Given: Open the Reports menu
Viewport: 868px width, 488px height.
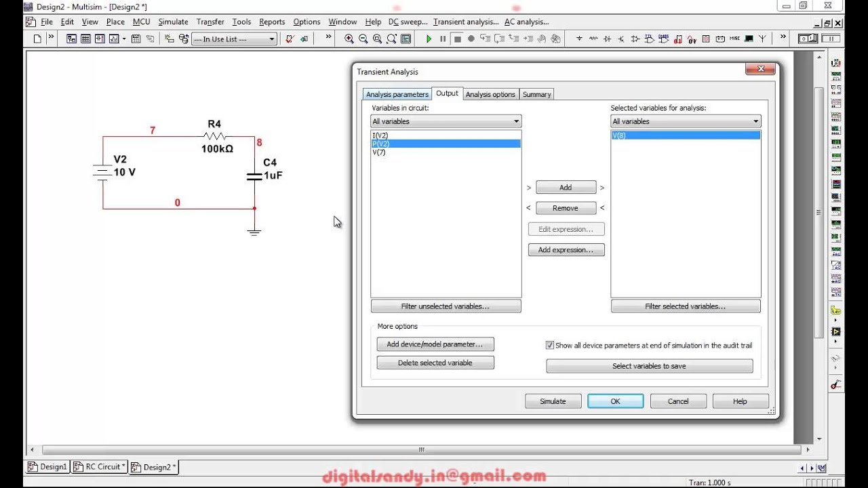Looking at the screenshot, I should [272, 22].
